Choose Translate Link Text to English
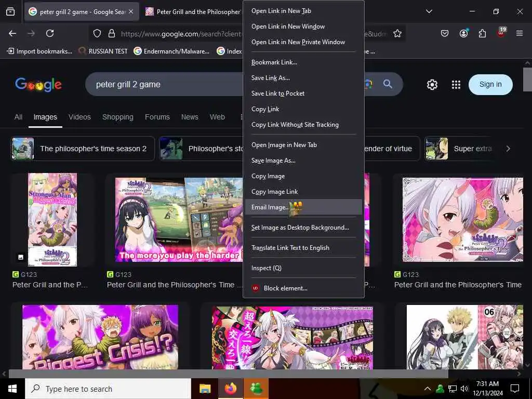This screenshot has width=532, height=399. (x=303, y=248)
